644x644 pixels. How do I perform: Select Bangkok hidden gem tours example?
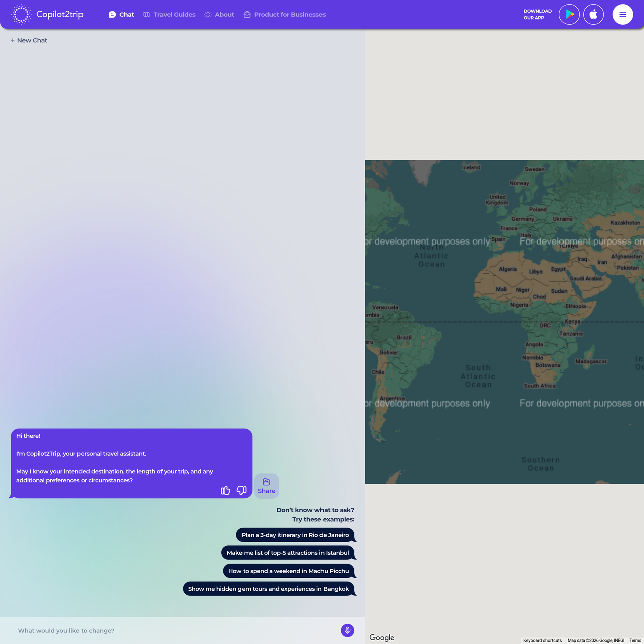click(x=269, y=589)
